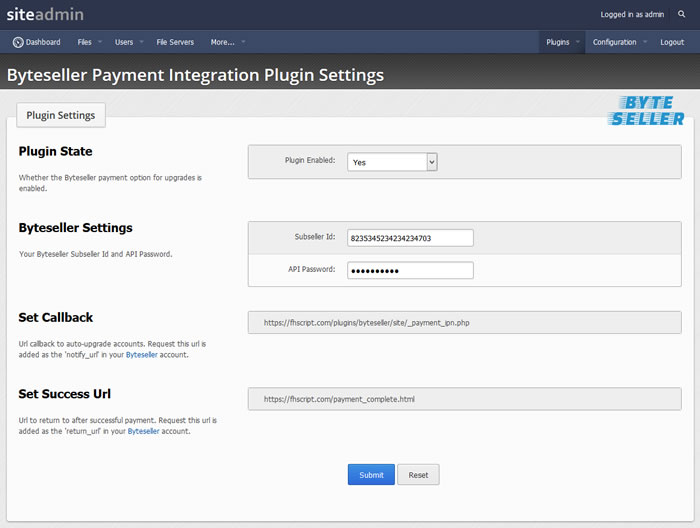This screenshot has height=528, width=700.
Task: Click the success URL field
Action: 465,399
